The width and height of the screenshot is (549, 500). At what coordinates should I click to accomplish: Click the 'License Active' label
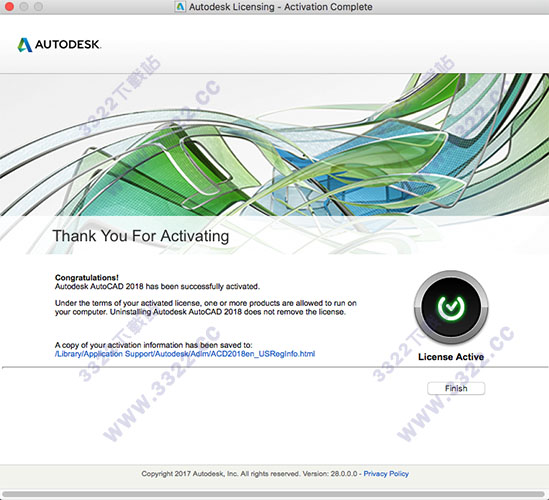tap(451, 357)
